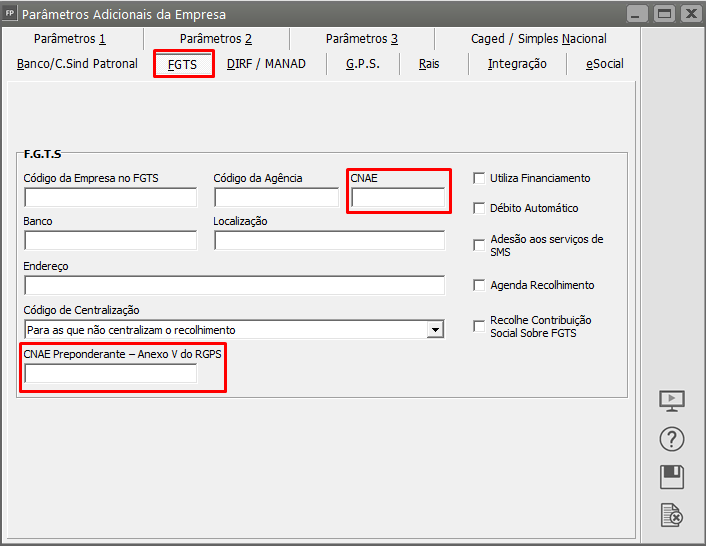Viewport: 706px width, 546px height.
Task: Minimize the Parâmetros Adicionais window
Action: (637, 14)
